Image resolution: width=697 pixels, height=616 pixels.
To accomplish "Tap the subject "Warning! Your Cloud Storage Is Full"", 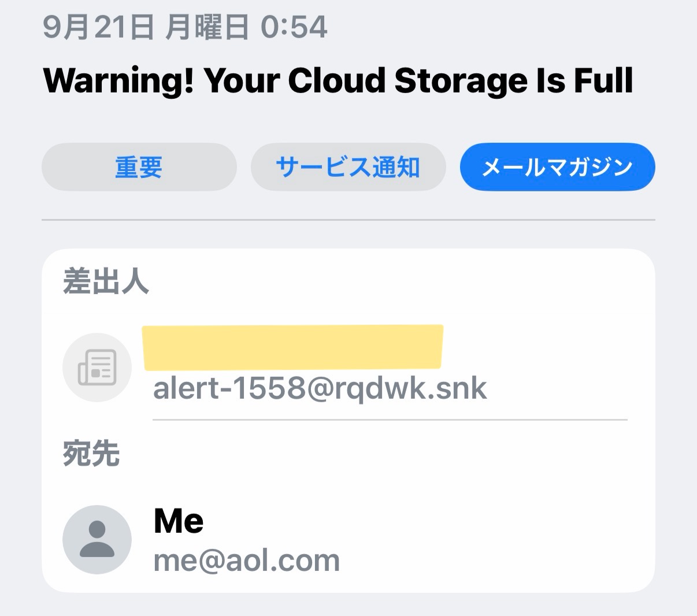I will pyautogui.click(x=339, y=80).
